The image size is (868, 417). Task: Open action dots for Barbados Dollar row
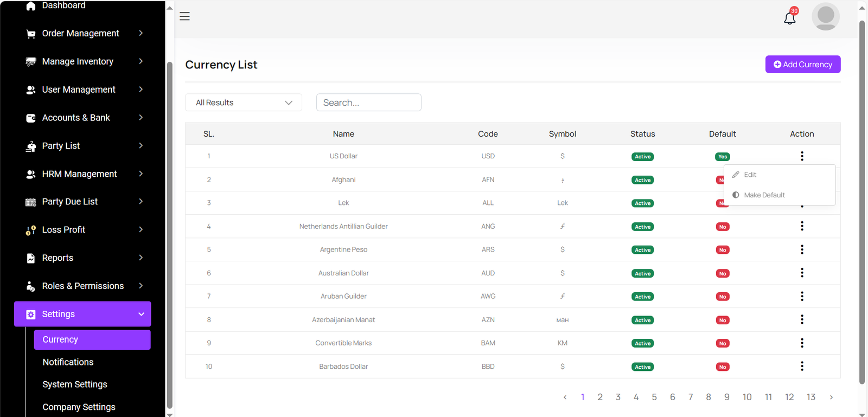pos(802,367)
